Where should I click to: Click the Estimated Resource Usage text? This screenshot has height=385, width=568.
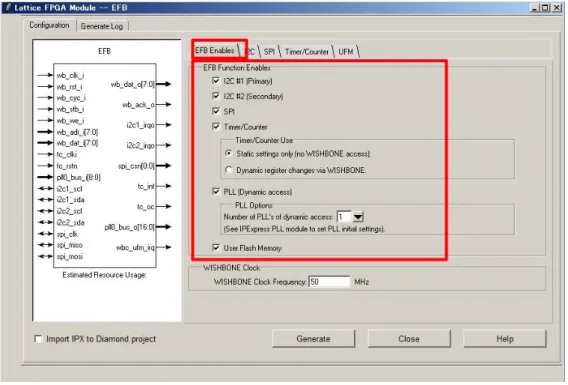tap(104, 275)
